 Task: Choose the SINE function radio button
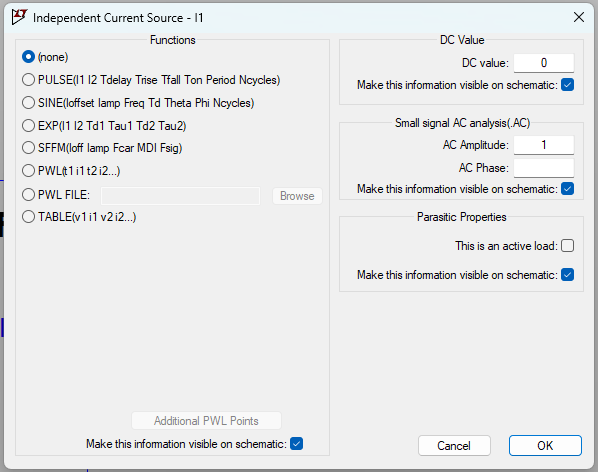[28, 103]
